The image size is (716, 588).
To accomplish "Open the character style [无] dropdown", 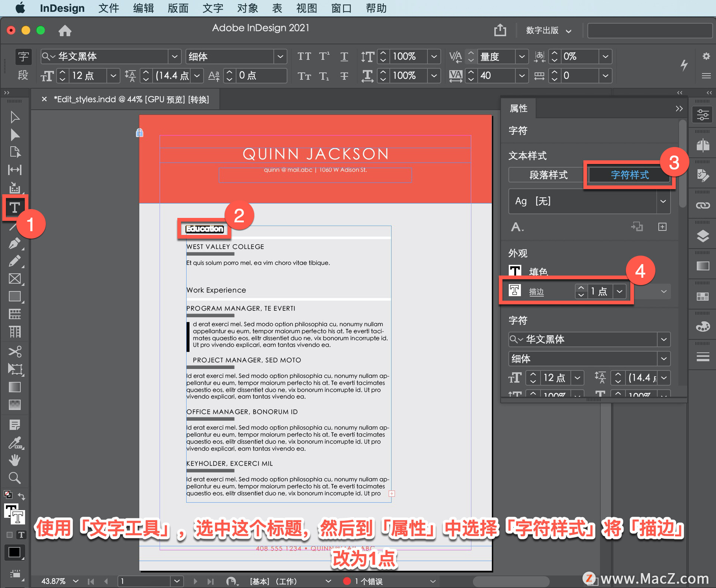I will pos(663,201).
